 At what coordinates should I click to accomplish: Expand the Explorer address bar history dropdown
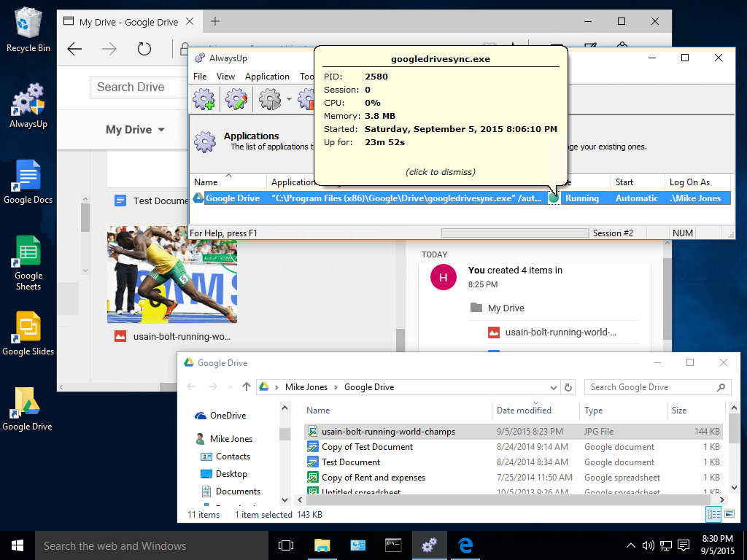click(x=553, y=388)
